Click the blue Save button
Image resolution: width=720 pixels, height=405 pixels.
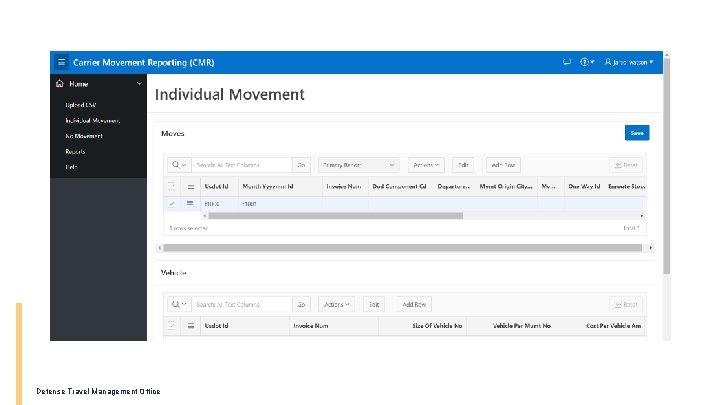tap(637, 132)
